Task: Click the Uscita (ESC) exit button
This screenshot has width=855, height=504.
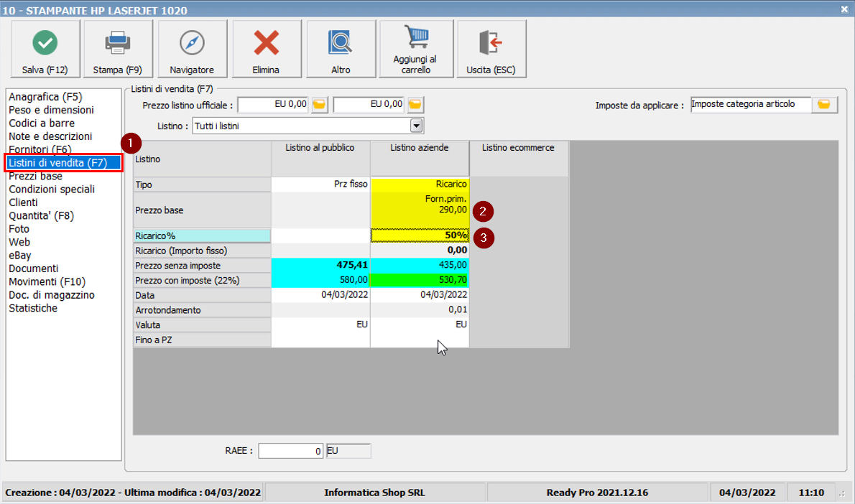Action: [491, 49]
